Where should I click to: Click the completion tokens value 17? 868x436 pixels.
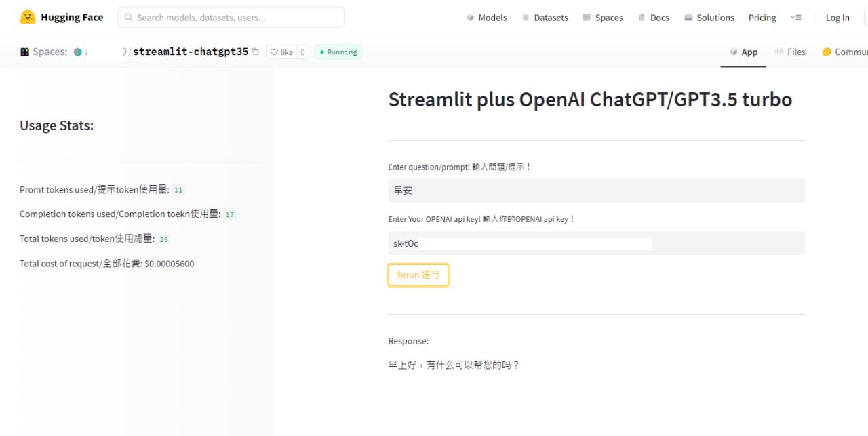pyautogui.click(x=230, y=215)
